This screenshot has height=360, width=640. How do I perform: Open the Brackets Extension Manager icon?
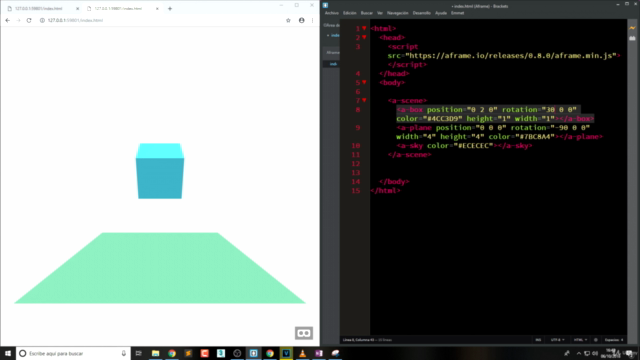coord(632,38)
